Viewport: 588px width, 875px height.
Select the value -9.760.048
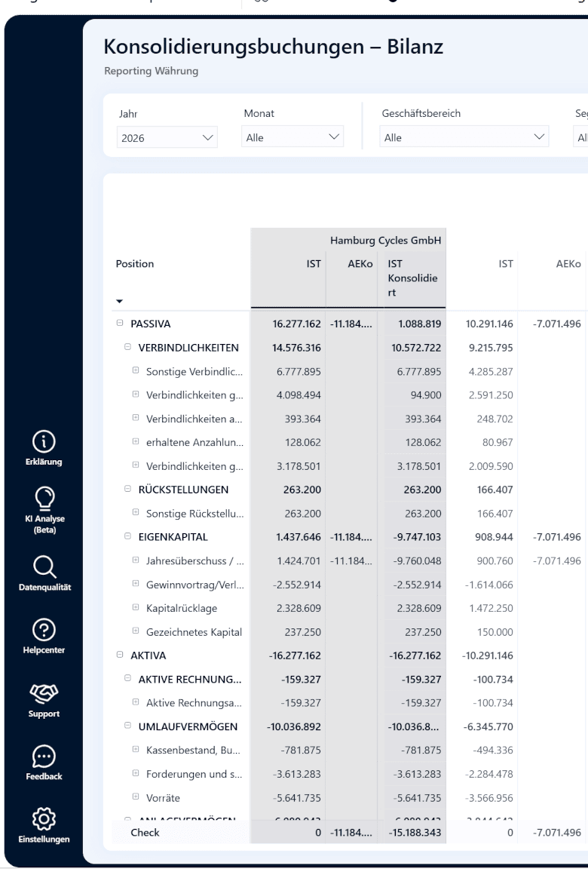pos(417,560)
